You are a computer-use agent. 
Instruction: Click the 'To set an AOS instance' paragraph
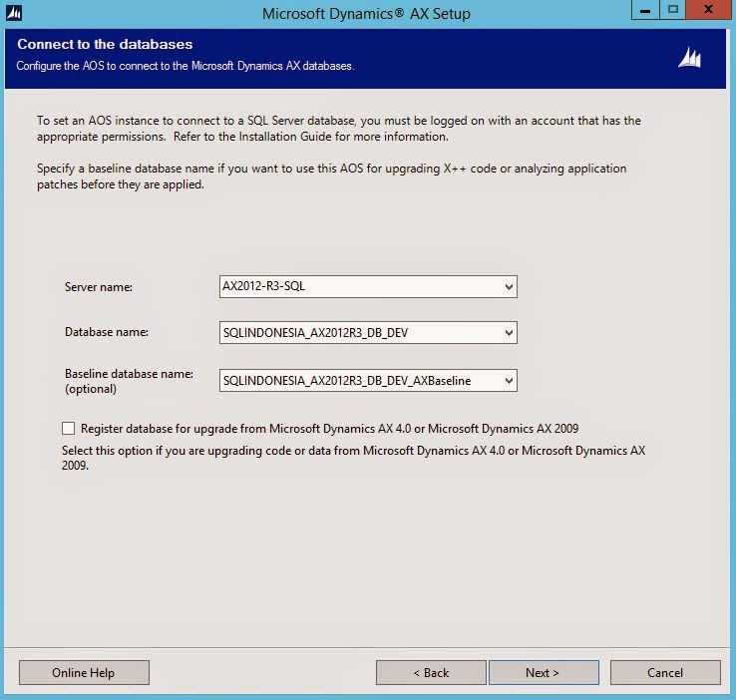[x=339, y=129]
